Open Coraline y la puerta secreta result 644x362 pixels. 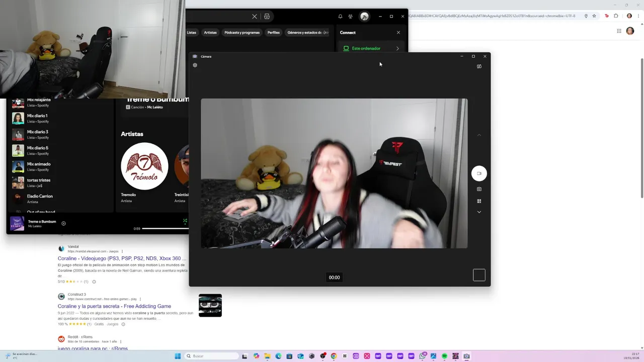click(114, 306)
